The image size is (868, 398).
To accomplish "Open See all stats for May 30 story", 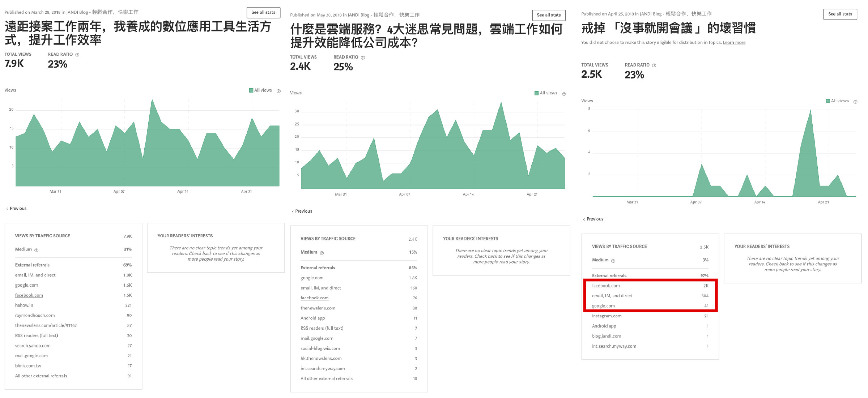I will 549,15.
